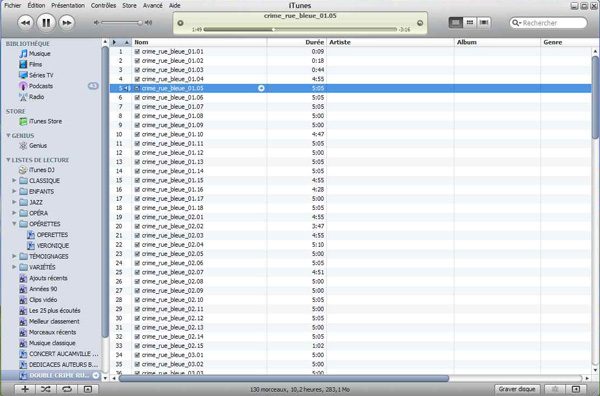Image resolution: width=600 pixels, height=396 pixels.
Task: Open Séries TV in library
Action: [x=36, y=75]
